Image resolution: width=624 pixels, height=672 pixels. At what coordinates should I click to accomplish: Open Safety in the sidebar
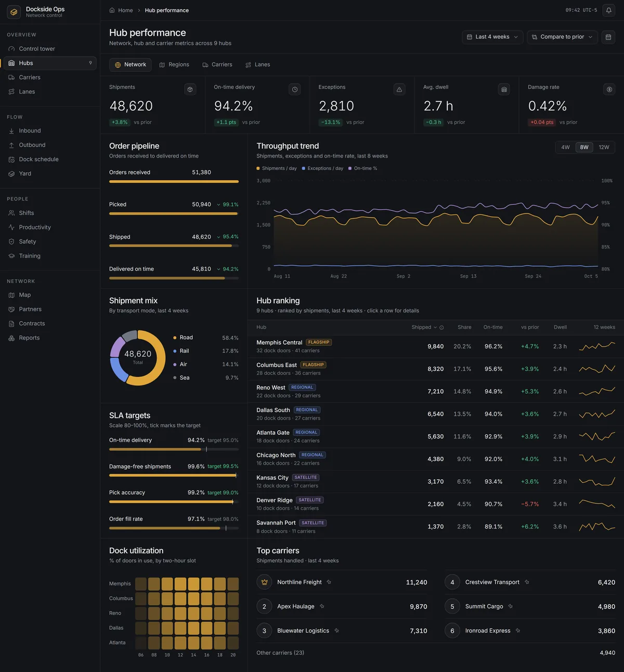coord(50,241)
